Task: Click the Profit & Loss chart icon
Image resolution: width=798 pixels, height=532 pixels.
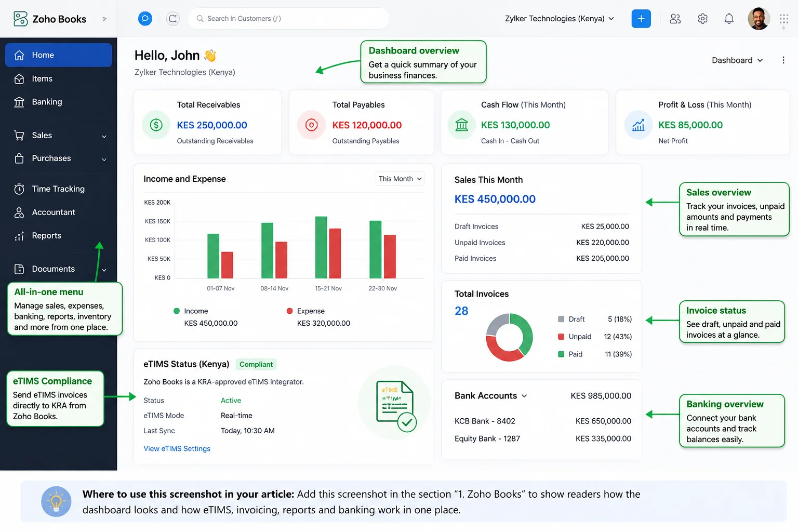Action: (638, 125)
